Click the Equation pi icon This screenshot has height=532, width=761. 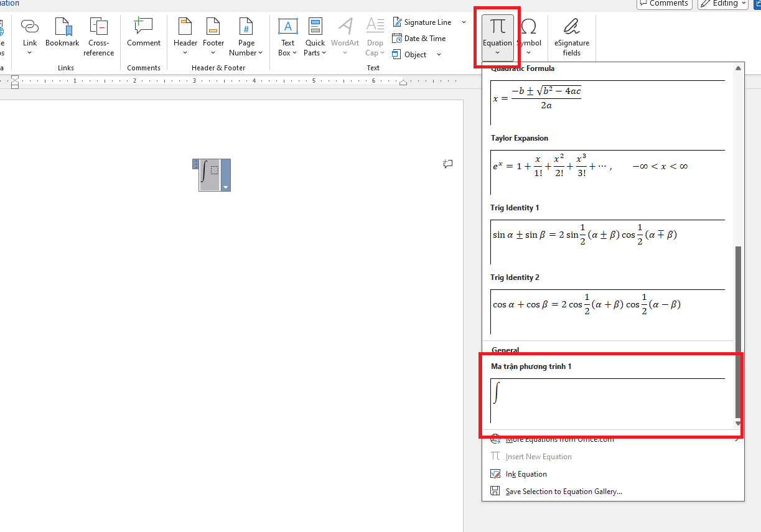coord(497,26)
